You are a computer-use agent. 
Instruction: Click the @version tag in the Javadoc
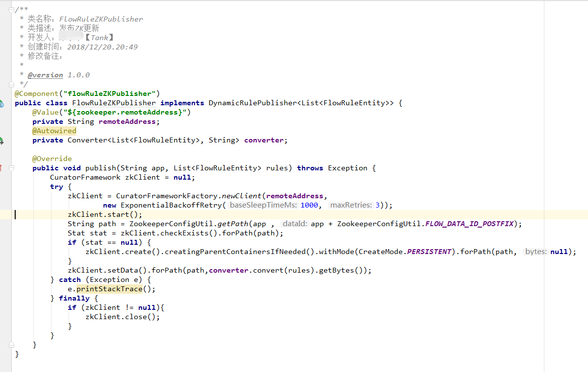45,75
